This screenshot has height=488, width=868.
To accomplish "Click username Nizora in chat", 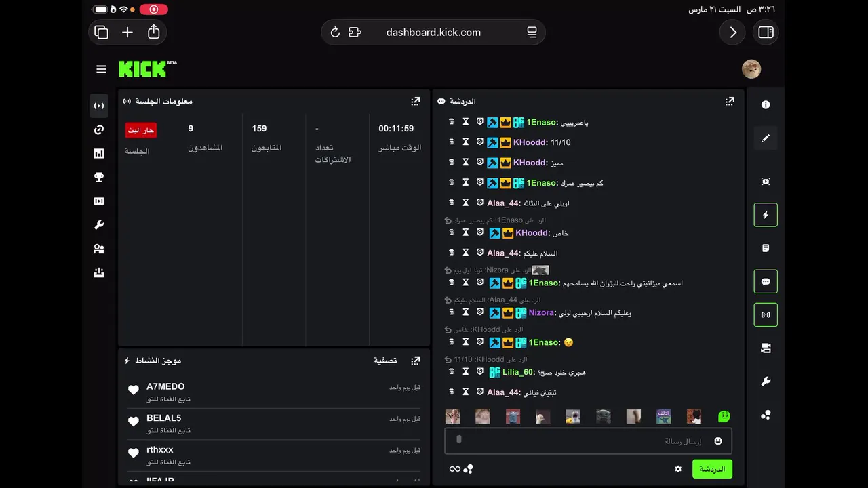I will click(x=542, y=312).
